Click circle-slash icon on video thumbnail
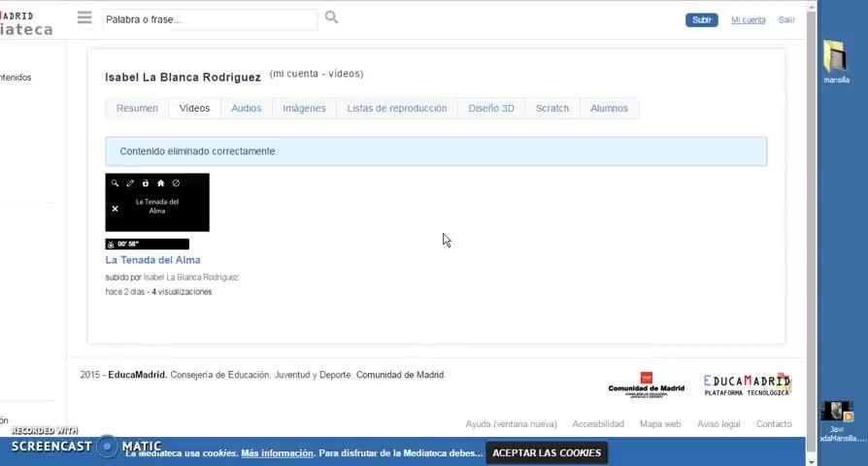Screen dimensions: 868x466 tap(176, 183)
